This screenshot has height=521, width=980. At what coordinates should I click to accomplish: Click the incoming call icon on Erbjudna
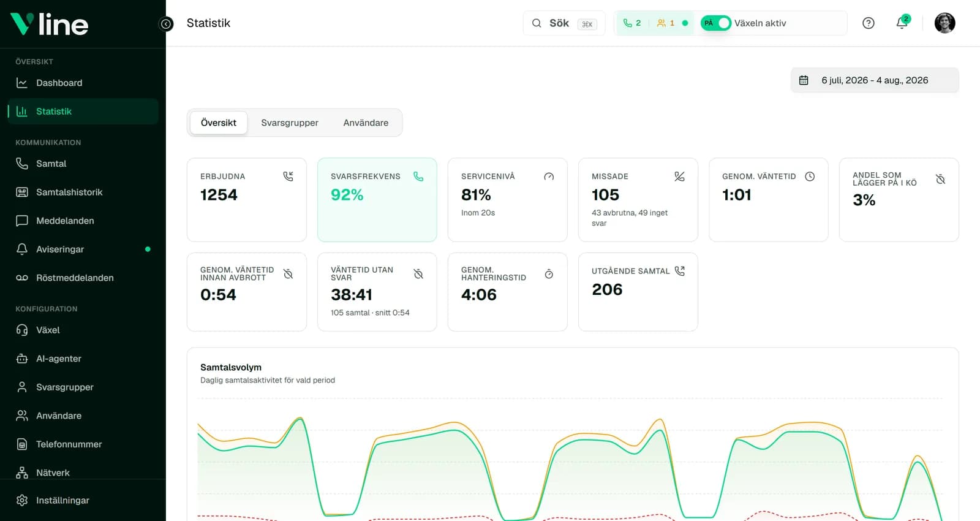[288, 177]
